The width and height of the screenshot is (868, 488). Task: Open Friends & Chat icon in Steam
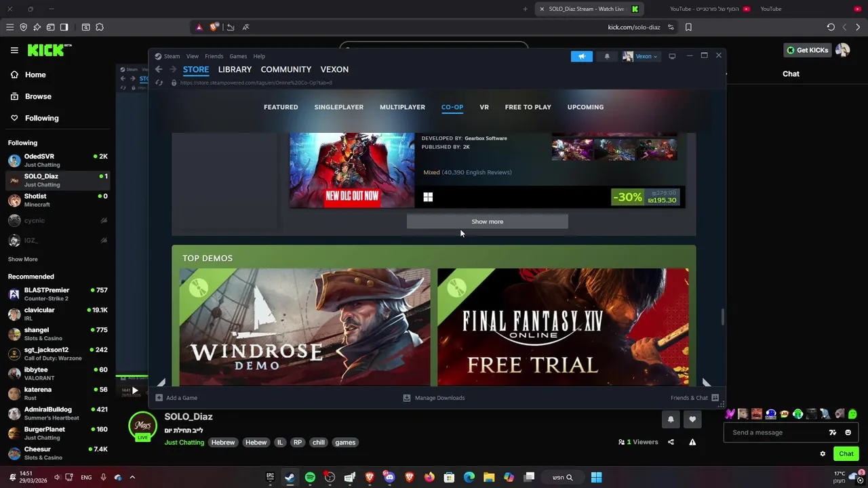715,398
